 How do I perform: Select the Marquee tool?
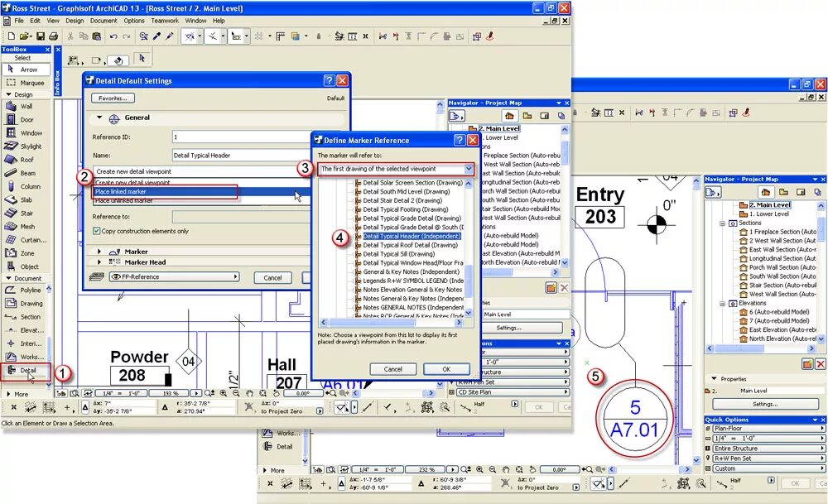(x=26, y=83)
